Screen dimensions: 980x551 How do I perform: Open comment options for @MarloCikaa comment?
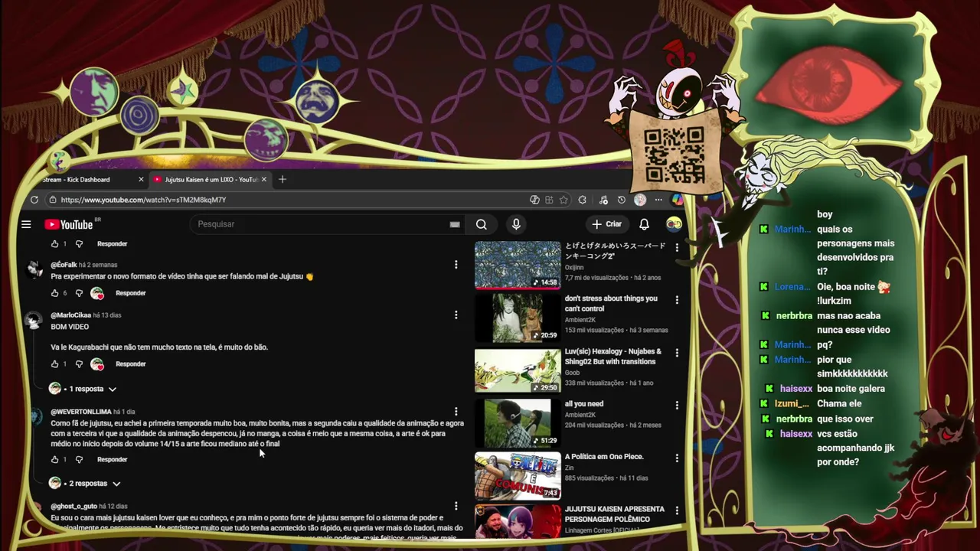pyautogui.click(x=456, y=315)
